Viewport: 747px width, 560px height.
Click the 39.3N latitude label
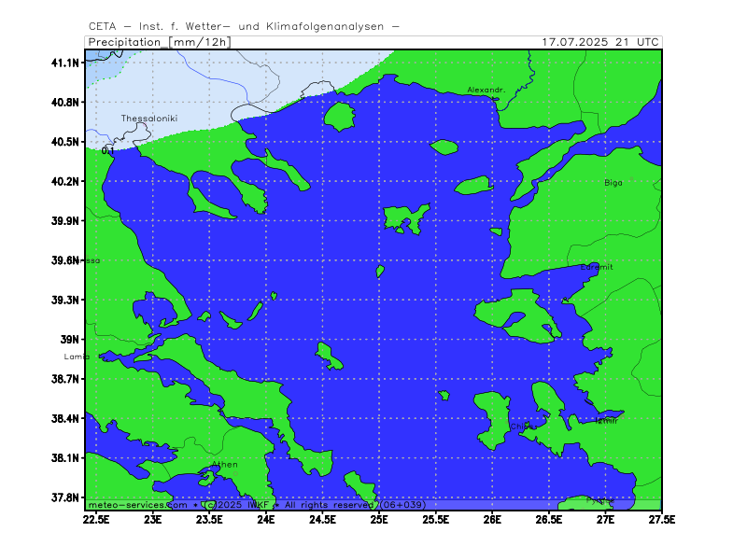click(65, 300)
